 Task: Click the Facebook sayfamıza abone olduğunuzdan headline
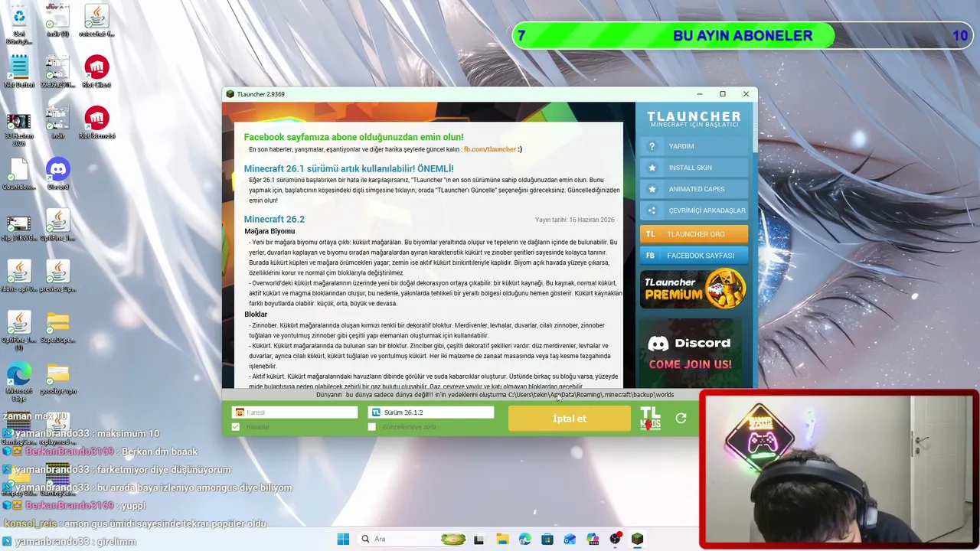pos(354,138)
